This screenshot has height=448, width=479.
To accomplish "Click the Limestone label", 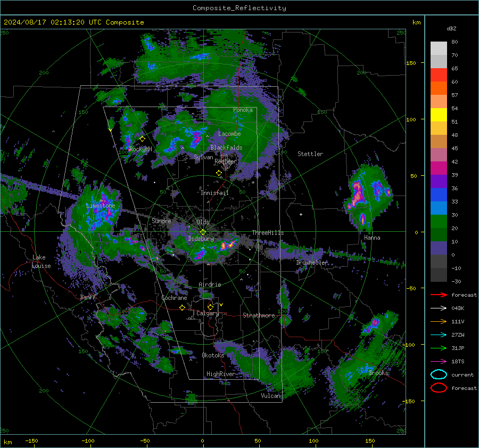I will coord(101,206).
